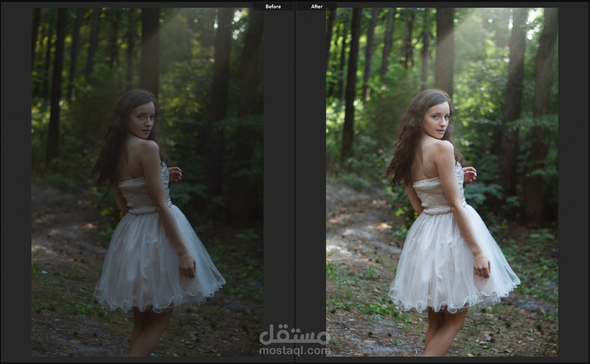This screenshot has height=364, width=590.
Task: Click the After label tab
Action: pyautogui.click(x=317, y=7)
